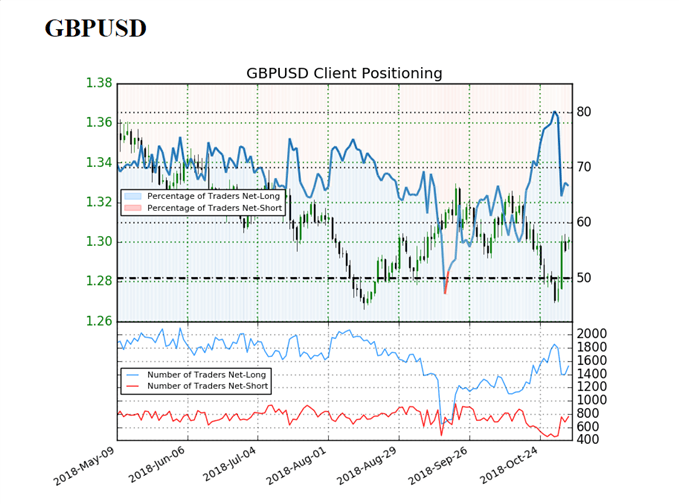Viewport: 679px width, 504px height.
Task: Click the GBPUSD heading text
Action: click(x=95, y=29)
